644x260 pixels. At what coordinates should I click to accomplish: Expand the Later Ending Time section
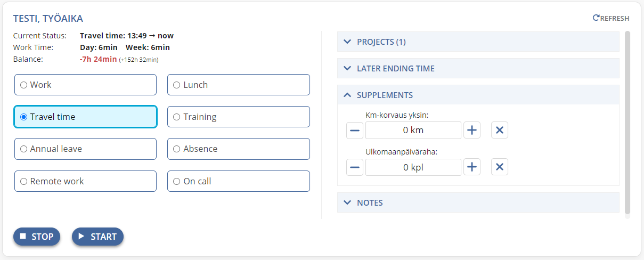(x=478, y=68)
